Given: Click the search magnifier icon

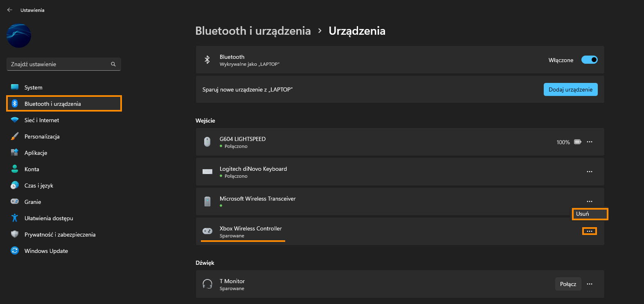Looking at the screenshot, I should tap(113, 64).
